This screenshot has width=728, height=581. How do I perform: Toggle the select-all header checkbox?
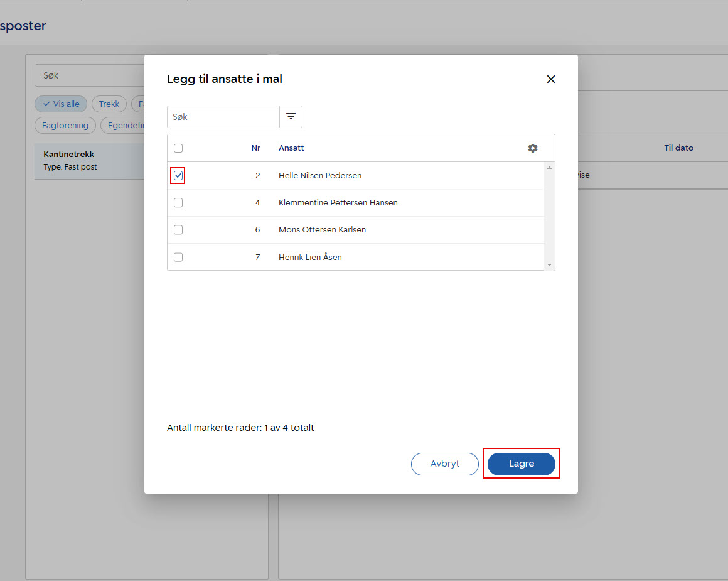(178, 148)
